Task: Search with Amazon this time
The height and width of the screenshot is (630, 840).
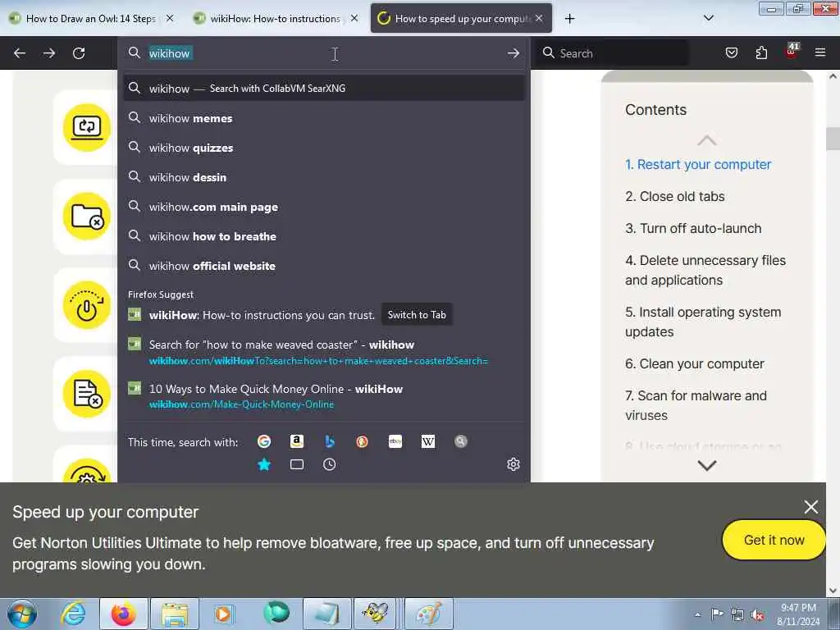Action: [x=297, y=441]
